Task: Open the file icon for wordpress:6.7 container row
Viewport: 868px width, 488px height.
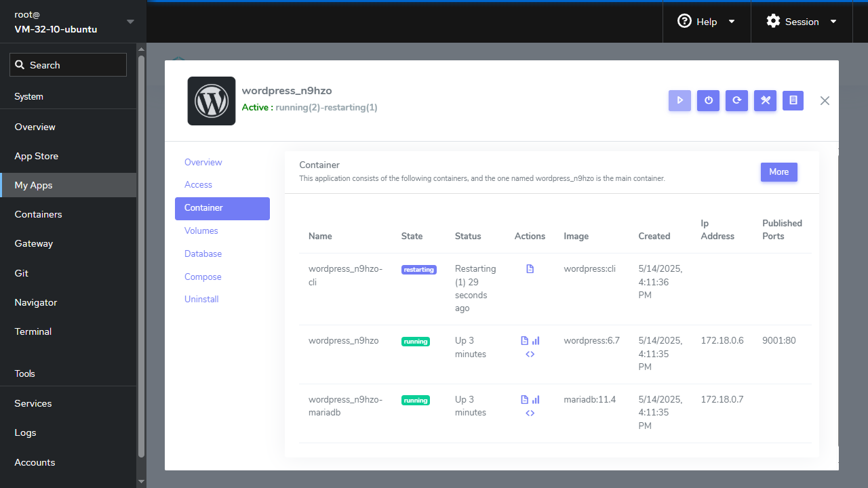Action: 524,341
